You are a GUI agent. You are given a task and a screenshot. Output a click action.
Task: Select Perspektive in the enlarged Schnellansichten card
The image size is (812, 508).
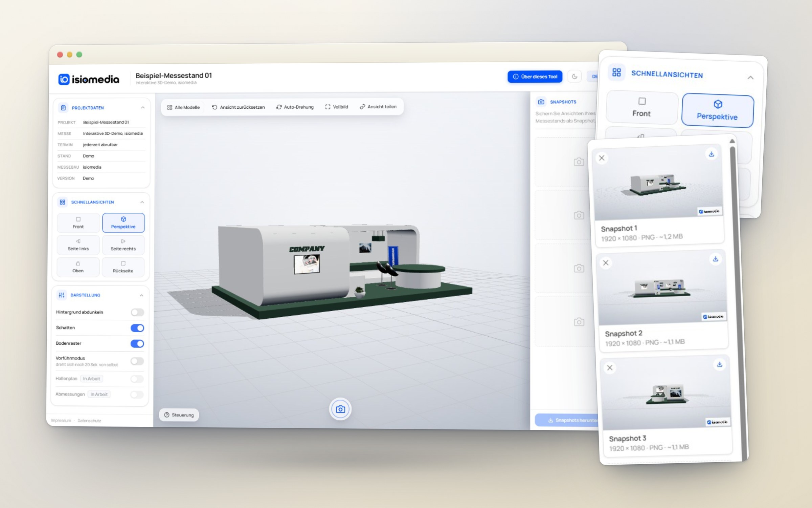(x=718, y=110)
